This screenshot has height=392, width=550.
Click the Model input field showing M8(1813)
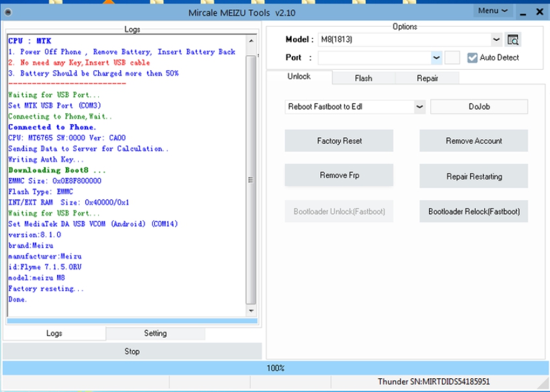point(404,40)
